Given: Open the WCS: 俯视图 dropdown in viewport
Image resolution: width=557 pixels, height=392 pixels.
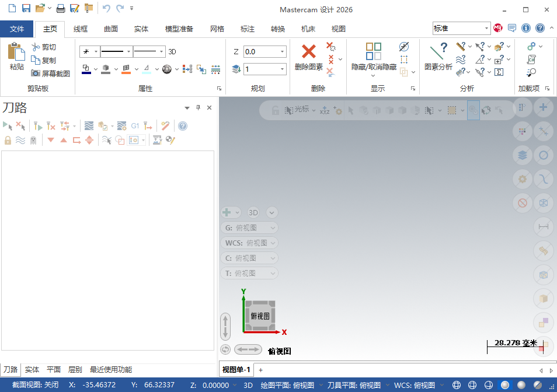Looking at the screenshot, I should [249, 243].
